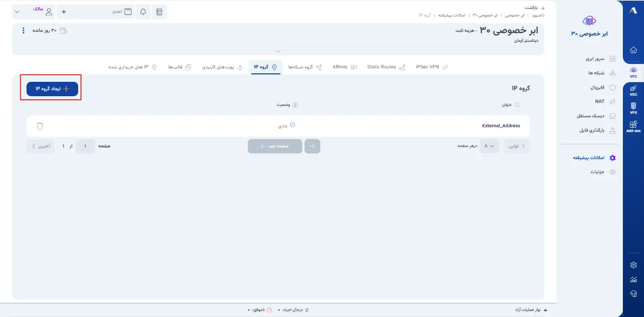Select the VGC section icon
Viewport: 644px width, 317px height.
click(633, 91)
